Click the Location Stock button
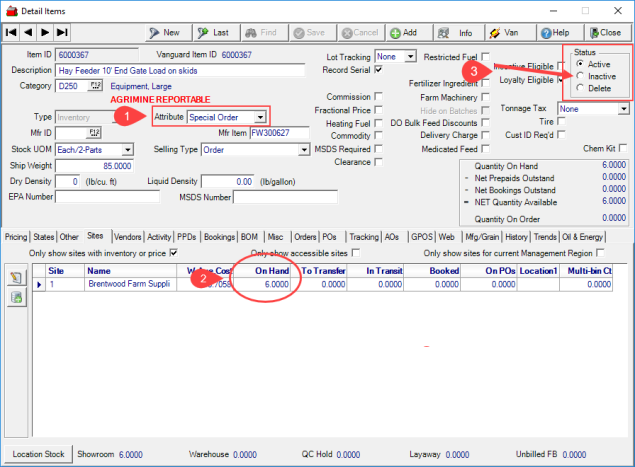This screenshot has height=467, width=635. pos(40,454)
